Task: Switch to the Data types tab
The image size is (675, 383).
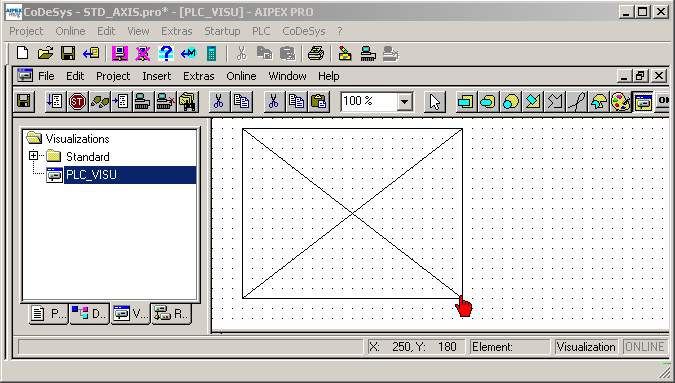Action: click(89, 314)
